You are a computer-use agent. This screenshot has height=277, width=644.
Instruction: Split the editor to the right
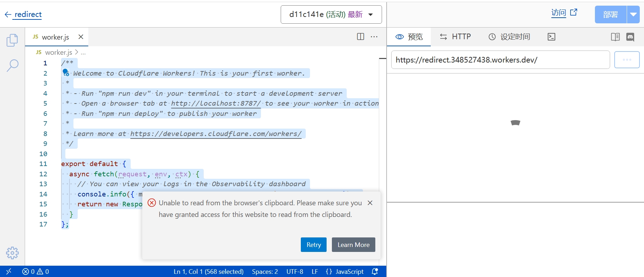coord(360,37)
